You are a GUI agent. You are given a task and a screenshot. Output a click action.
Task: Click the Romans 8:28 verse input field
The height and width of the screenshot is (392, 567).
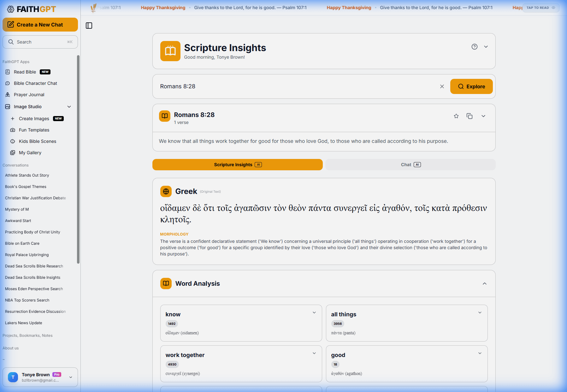pyautogui.click(x=297, y=86)
